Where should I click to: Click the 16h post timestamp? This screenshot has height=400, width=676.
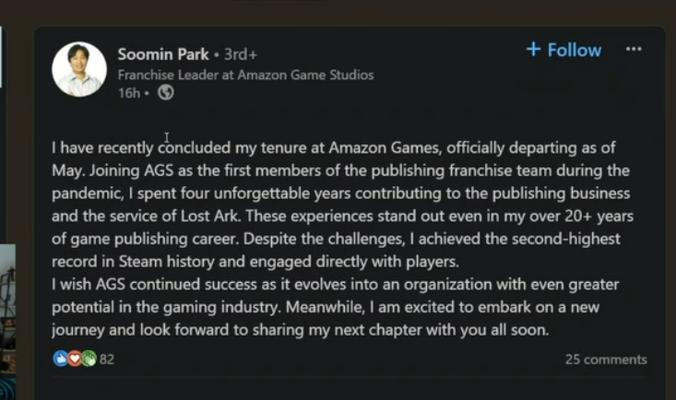pyautogui.click(x=128, y=93)
